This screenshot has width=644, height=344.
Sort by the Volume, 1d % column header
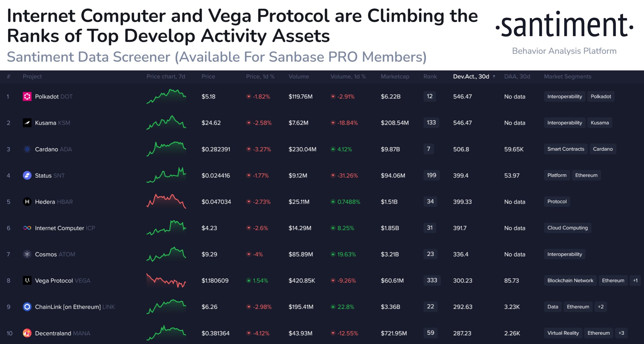(348, 77)
